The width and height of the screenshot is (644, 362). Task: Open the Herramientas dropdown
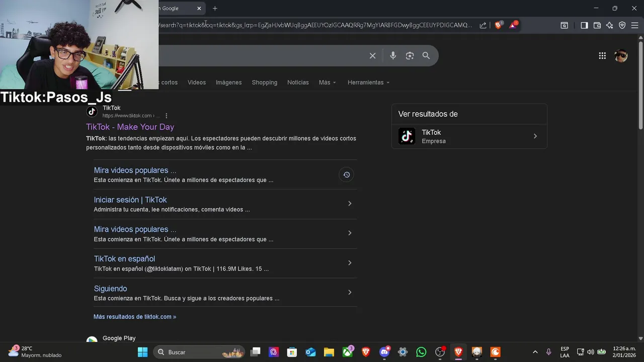369,82
